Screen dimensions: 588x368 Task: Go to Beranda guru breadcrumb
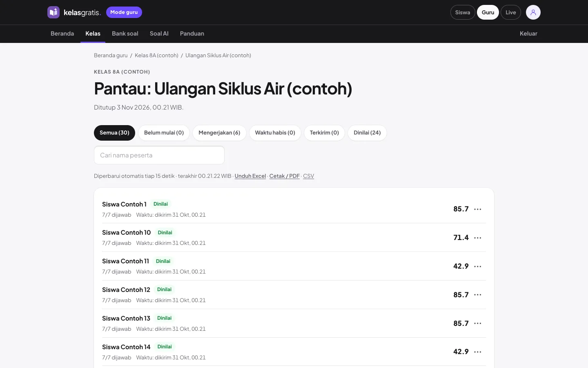coord(111,55)
